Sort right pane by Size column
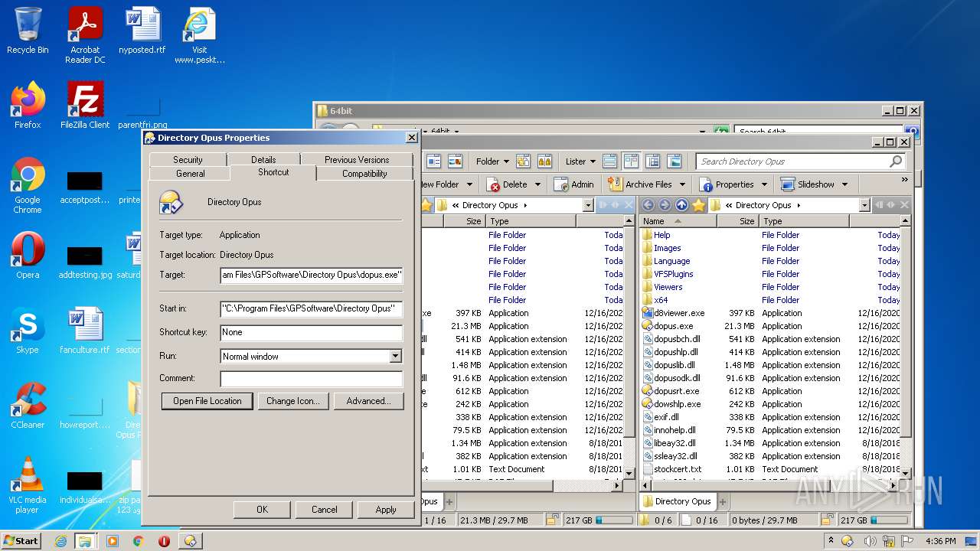This screenshot has height=551, width=980. click(738, 221)
